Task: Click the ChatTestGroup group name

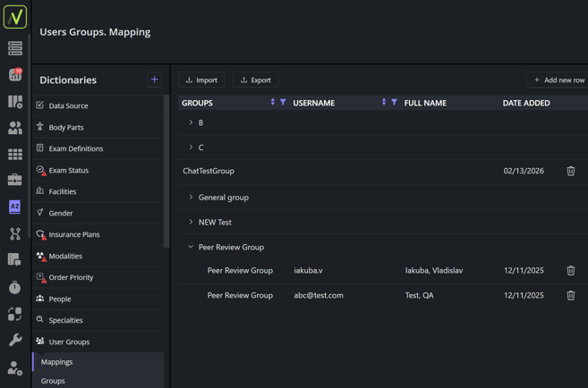Action: 209,171
